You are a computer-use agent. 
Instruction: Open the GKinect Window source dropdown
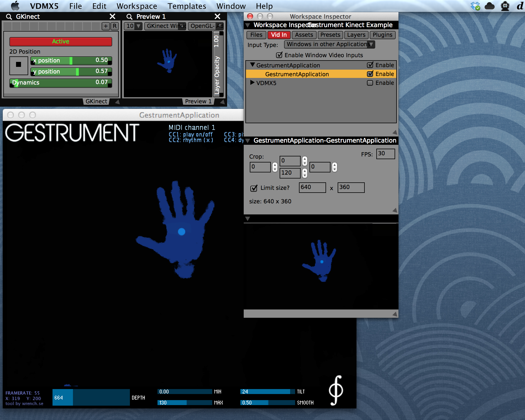coord(165,26)
